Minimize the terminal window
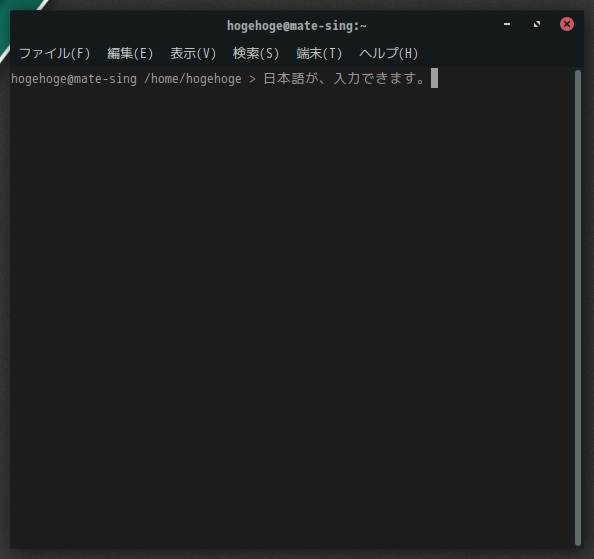Screen dimensions: 594x559 [x=507, y=24]
